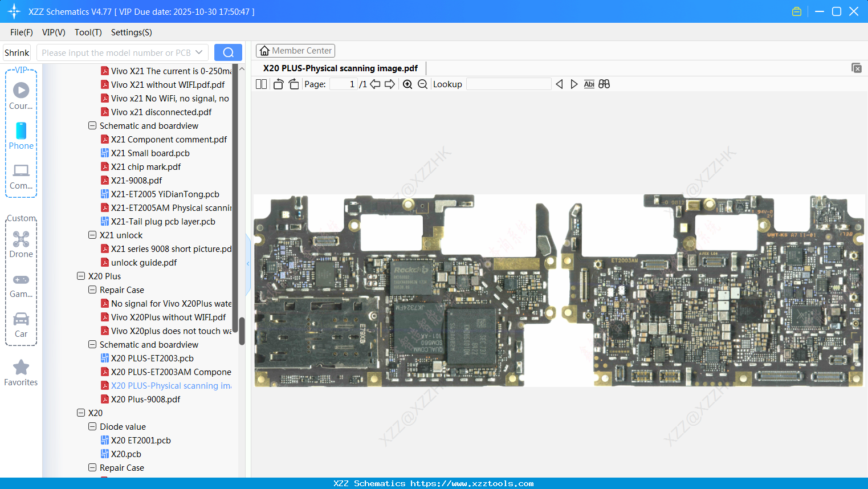Select the Computer category in the sidebar
The width and height of the screenshot is (868, 489).
pyautogui.click(x=21, y=176)
